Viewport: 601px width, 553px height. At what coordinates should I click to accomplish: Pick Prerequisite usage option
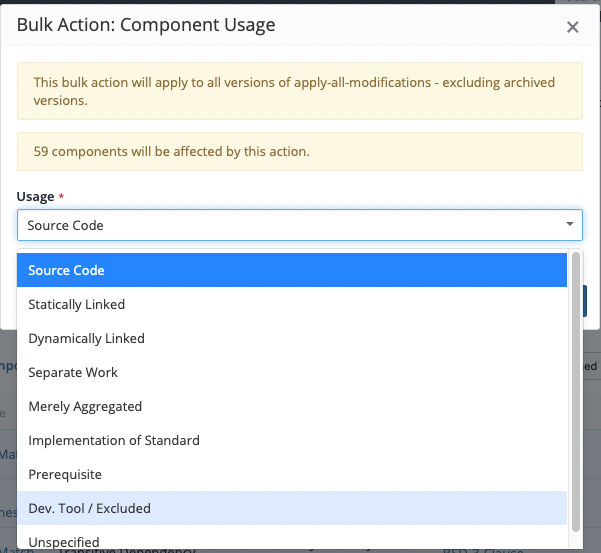click(292, 474)
